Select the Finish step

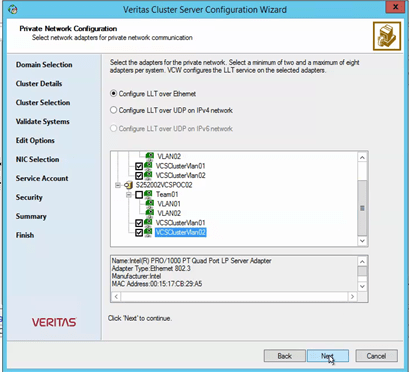point(25,235)
